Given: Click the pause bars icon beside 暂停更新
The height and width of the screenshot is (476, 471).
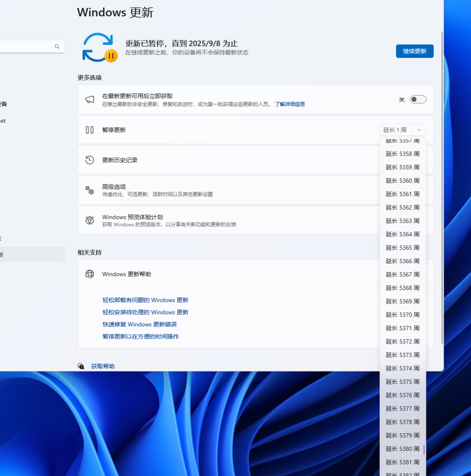Looking at the screenshot, I should 90,130.
